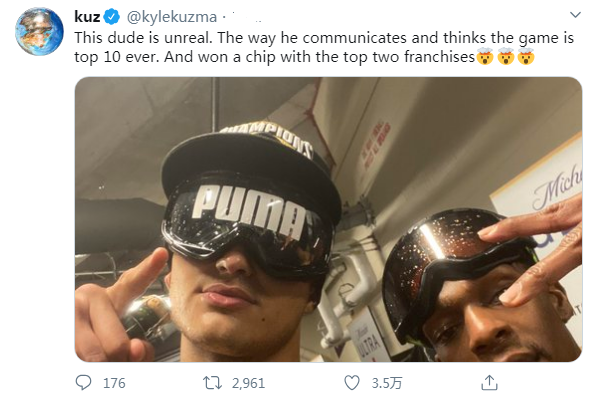Tap the share upload icon
Viewport: 597px width, 401px height.
pyautogui.click(x=489, y=383)
